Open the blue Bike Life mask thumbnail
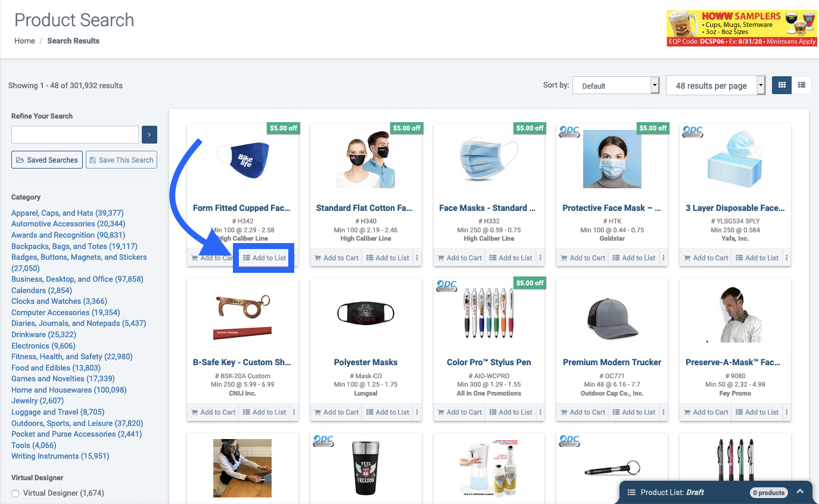This screenshot has width=819, height=504. (242, 160)
